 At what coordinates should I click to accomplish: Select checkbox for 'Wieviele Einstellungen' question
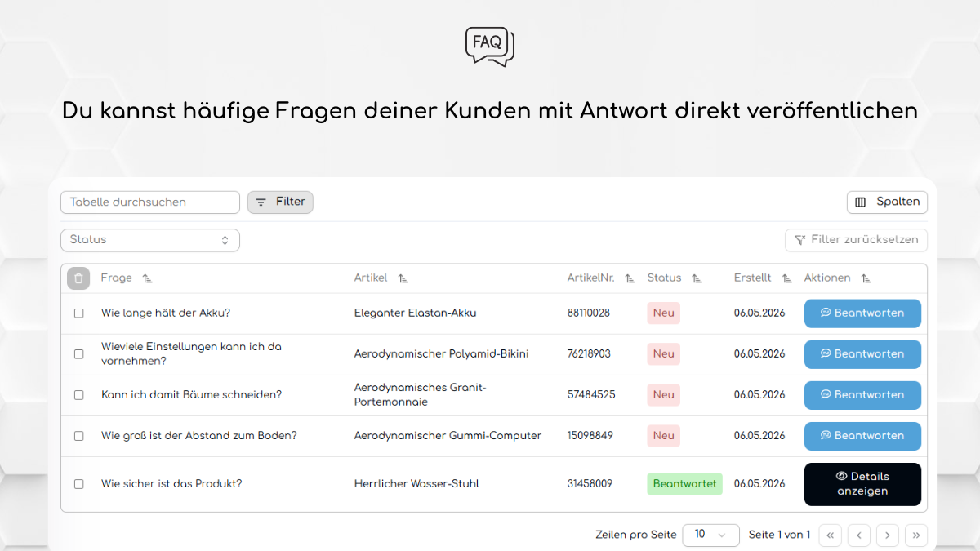click(79, 354)
